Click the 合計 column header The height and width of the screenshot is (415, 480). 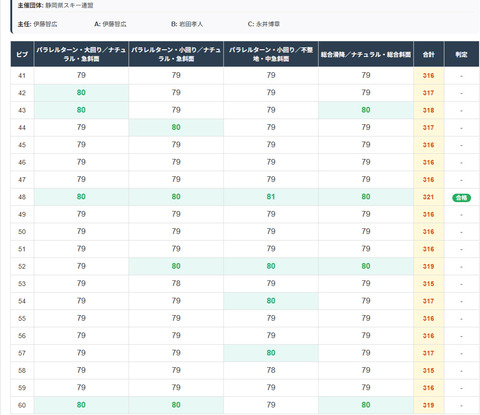(x=429, y=54)
